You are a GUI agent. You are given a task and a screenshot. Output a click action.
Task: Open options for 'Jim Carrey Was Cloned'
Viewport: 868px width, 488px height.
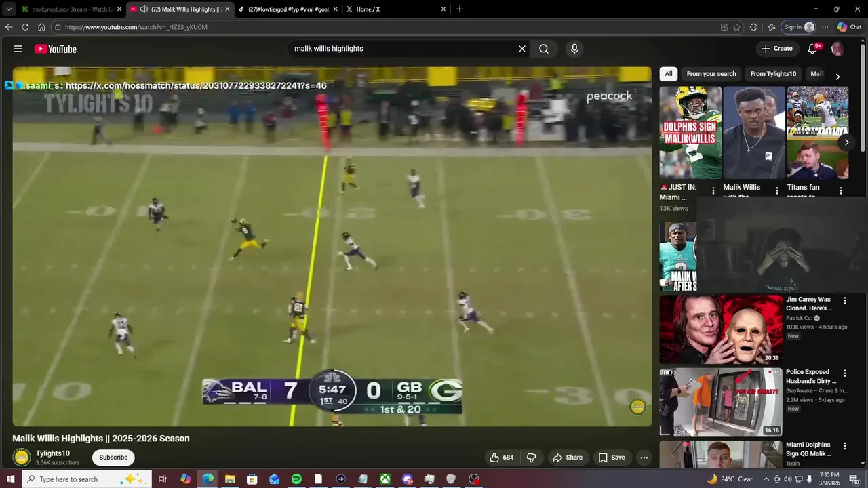(845, 300)
